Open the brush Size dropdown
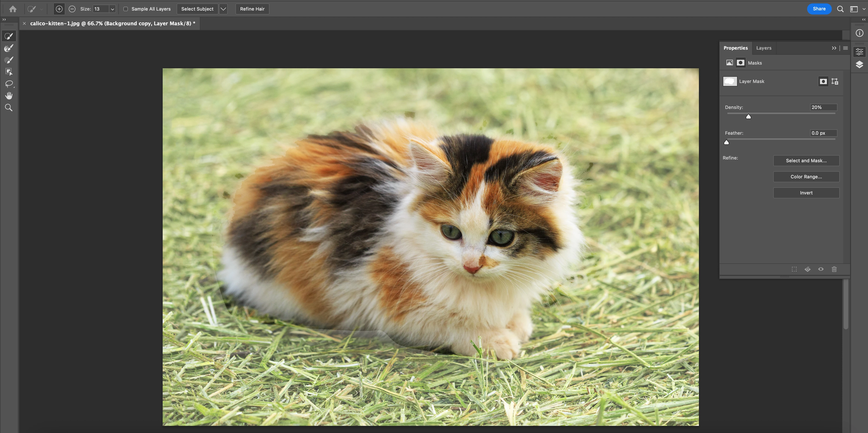Image resolution: width=868 pixels, height=433 pixels. click(113, 9)
